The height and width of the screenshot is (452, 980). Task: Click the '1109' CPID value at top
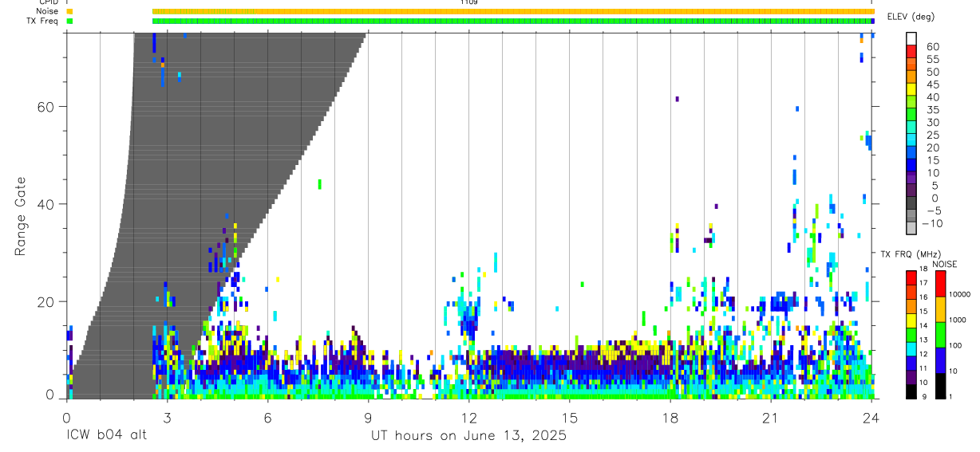point(469,2)
